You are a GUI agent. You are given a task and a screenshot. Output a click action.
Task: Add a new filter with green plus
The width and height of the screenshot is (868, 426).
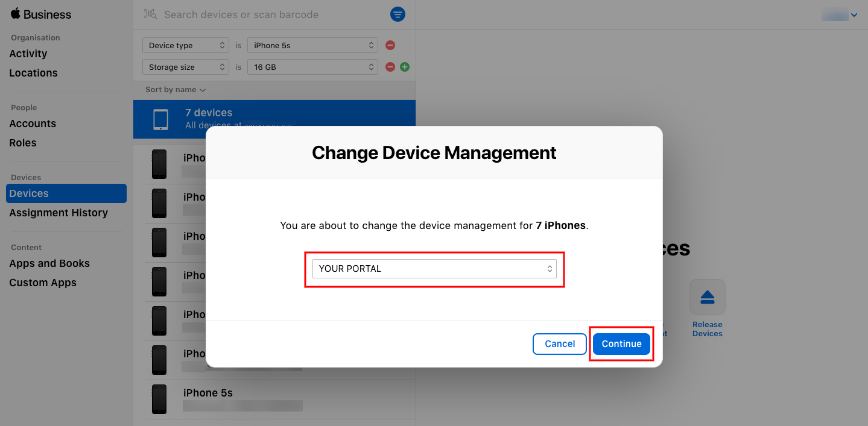coord(405,67)
